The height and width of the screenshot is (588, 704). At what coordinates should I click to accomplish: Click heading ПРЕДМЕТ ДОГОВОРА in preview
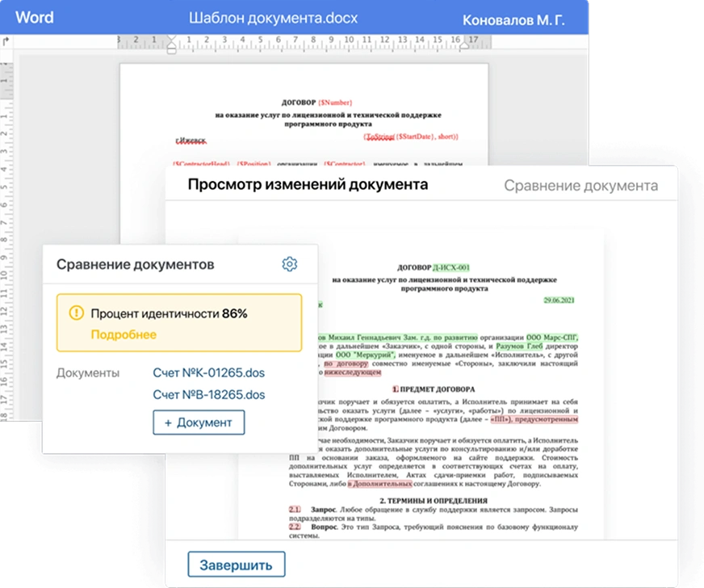click(x=438, y=389)
